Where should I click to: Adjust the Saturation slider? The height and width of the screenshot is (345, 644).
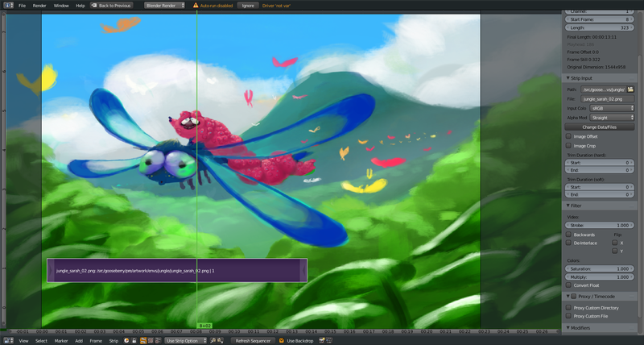(x=600, y=268)
